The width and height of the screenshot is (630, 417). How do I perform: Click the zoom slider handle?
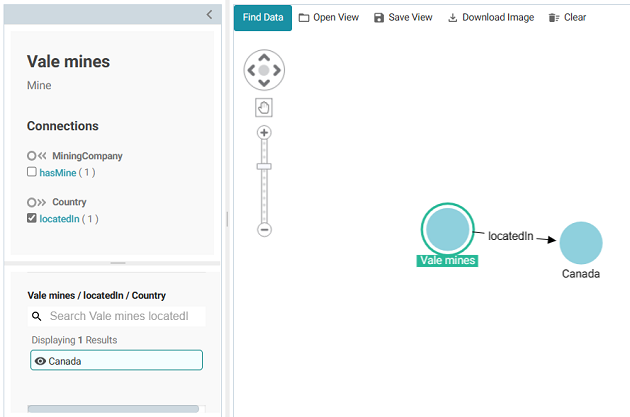tap(264, 166)
